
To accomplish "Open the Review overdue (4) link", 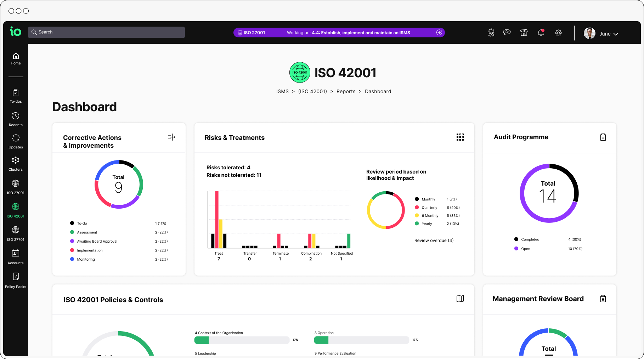I will [434, 240].
